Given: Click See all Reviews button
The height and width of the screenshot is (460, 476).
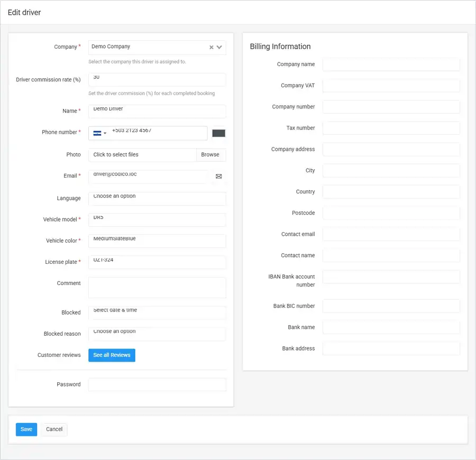Looking at the screenshot, I should point(112,355).
